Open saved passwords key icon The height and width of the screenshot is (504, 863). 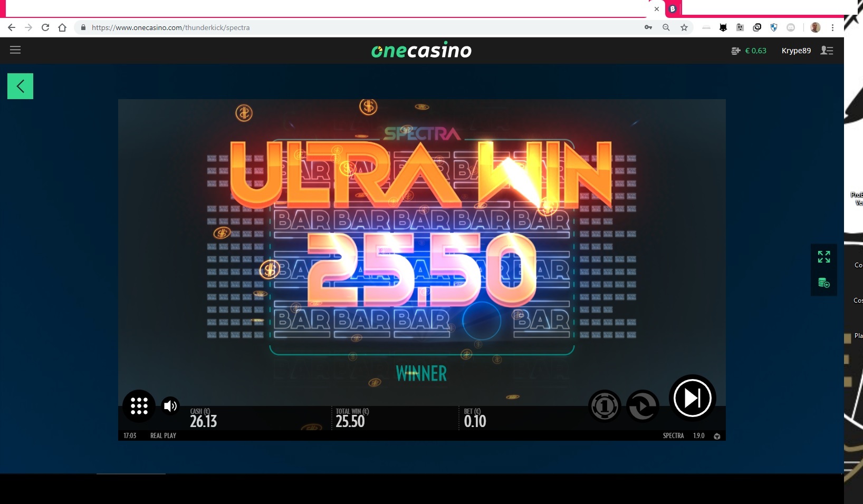point(648,27)
